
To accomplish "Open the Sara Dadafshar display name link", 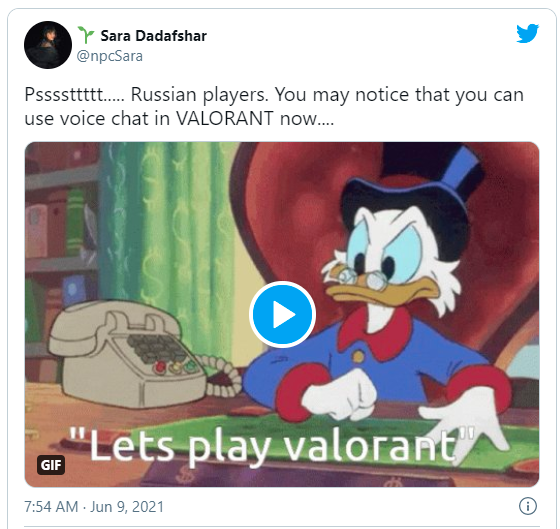I will [x=154, y=36].
